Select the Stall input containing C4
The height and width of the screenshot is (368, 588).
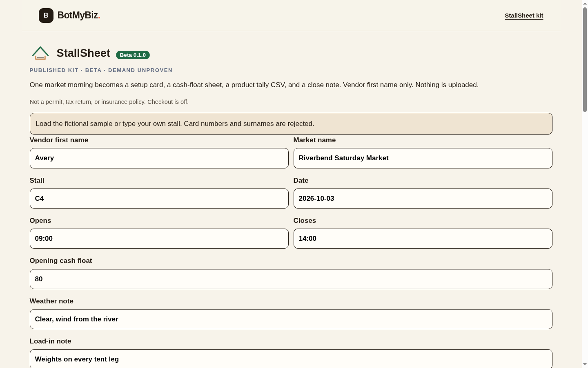click(159, 198)
